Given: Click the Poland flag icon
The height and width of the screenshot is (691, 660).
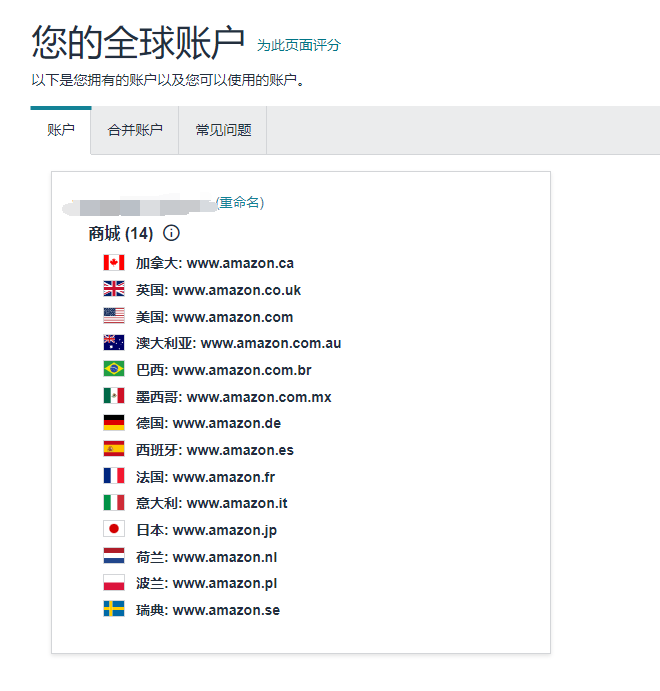Looking at the screenshot, I should 114,583.
